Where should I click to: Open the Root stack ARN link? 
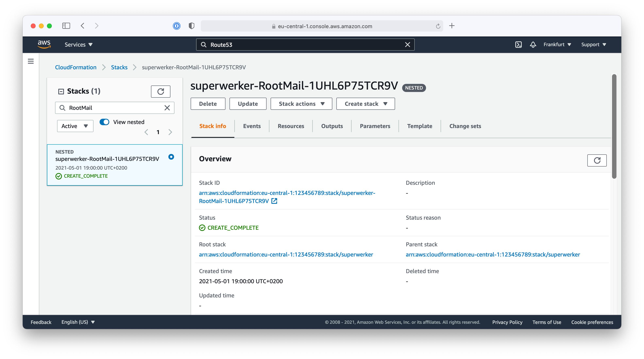(286, 254)
